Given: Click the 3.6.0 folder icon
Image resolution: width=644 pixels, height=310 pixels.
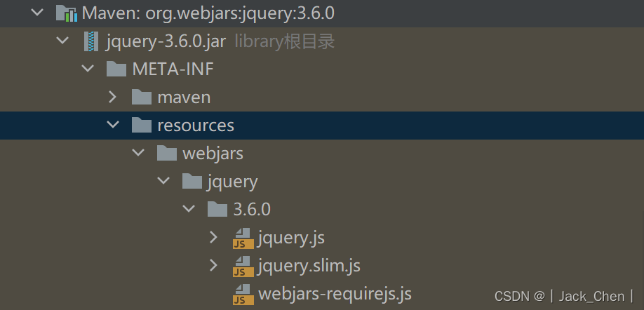Looking at the screenshot, I should (x=217, y=209).
